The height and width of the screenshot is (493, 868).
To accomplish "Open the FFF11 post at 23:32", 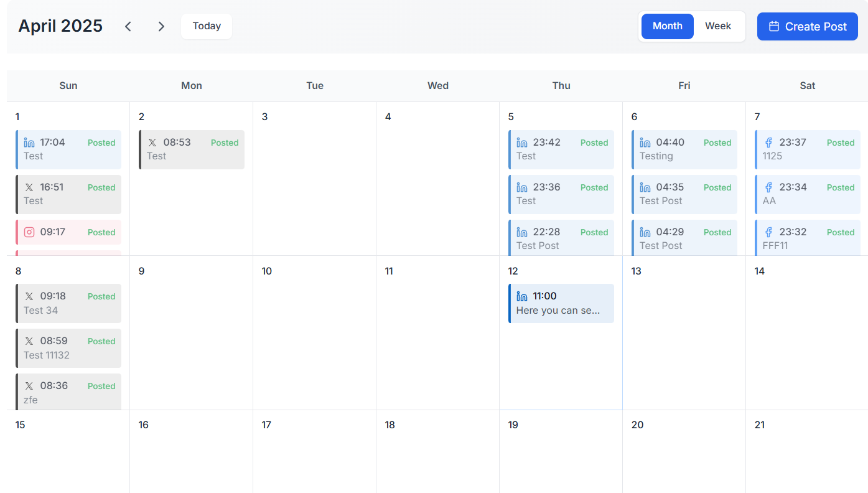I will click(808, 238).
